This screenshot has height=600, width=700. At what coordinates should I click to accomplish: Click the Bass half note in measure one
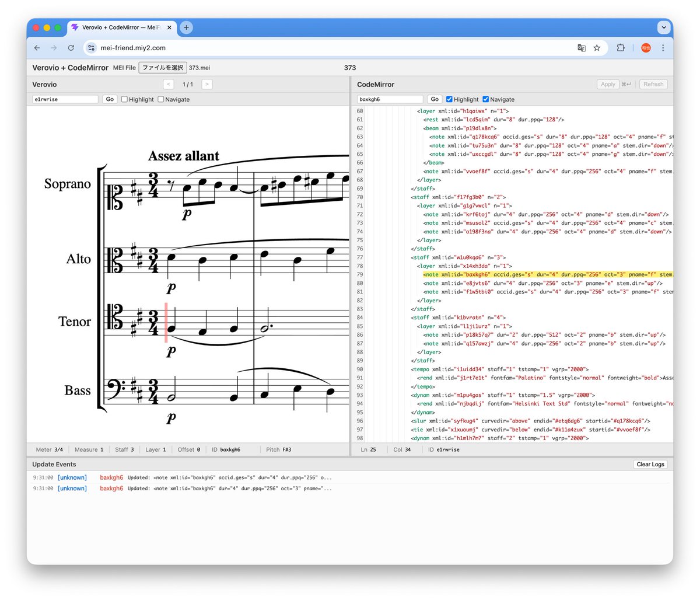(x=172, y=398)
